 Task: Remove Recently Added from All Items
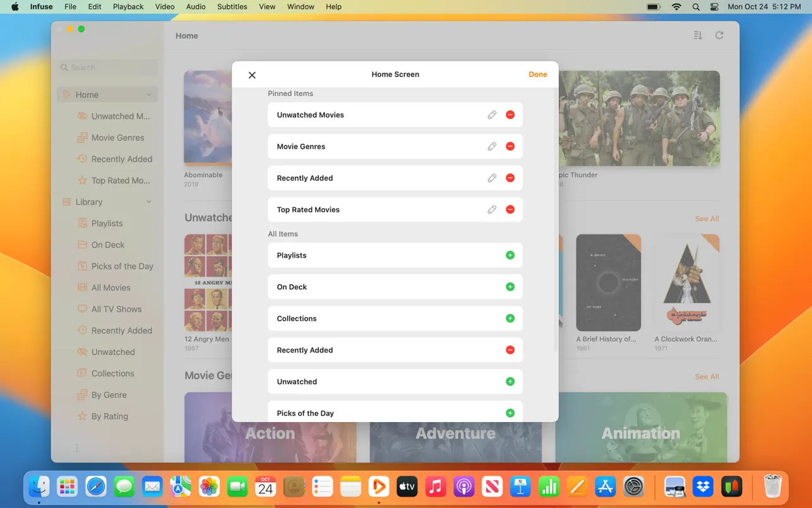(510, 349)
